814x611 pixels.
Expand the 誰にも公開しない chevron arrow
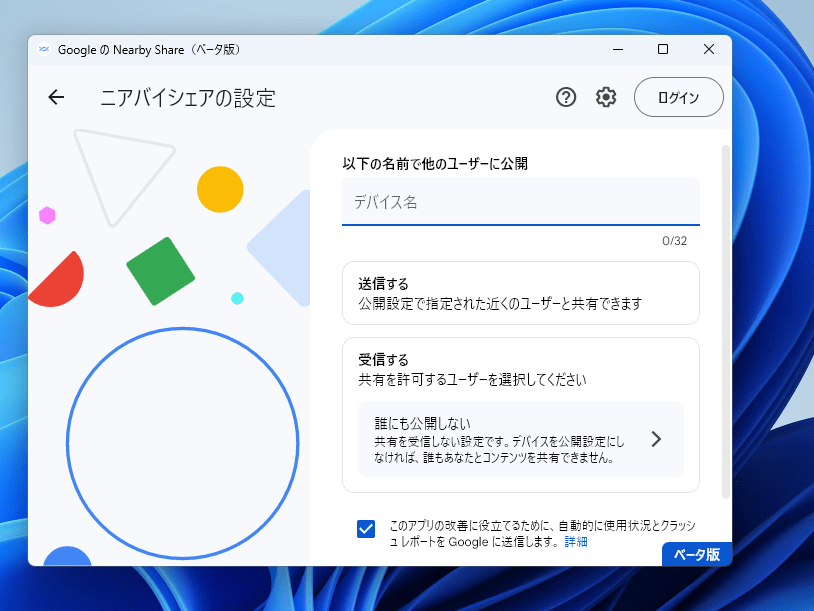pos(656,439)
